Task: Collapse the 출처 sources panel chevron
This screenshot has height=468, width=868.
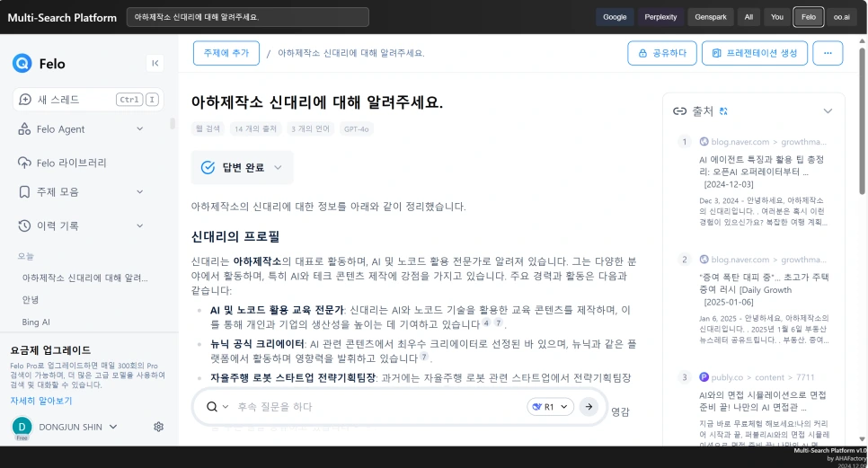Action: [x=828, y=111]
